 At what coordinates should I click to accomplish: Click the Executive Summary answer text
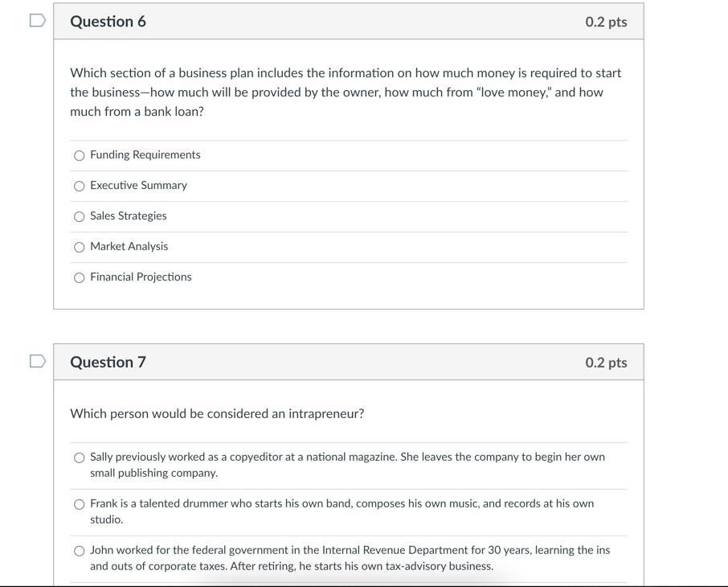[x=137, y=185]
